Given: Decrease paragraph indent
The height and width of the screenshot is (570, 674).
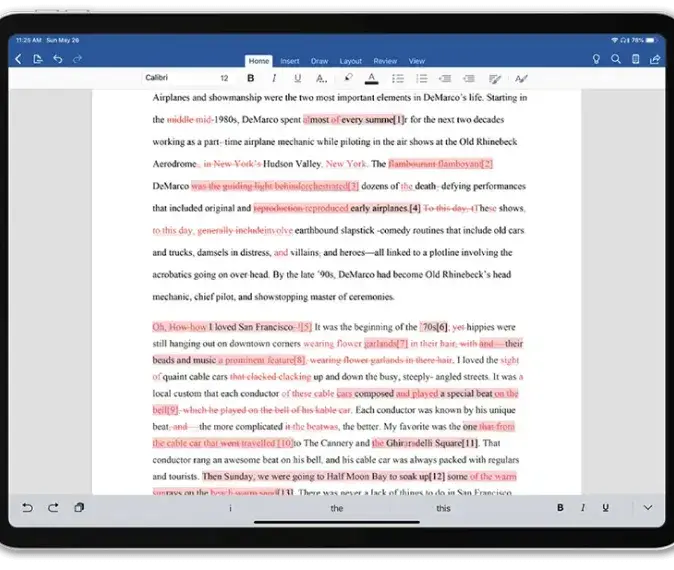Looking at the screenshot, I should coord(445,78).
